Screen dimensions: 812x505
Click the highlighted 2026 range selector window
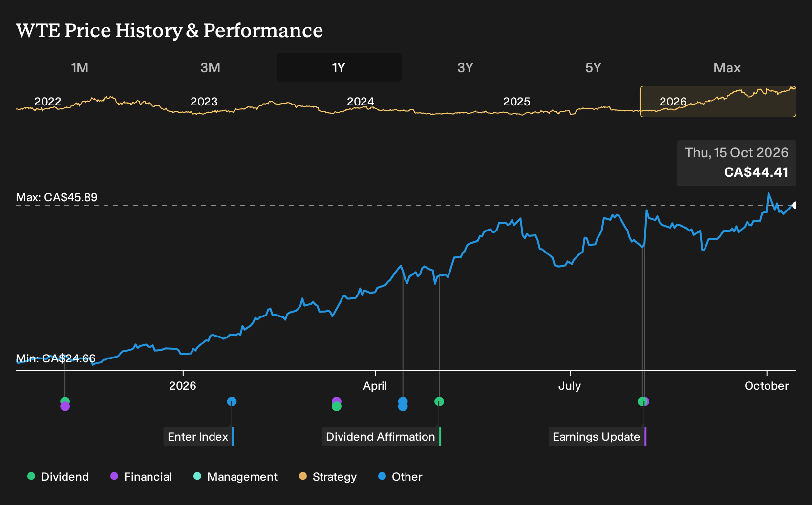pyautogui.click(x=718, y=102)
